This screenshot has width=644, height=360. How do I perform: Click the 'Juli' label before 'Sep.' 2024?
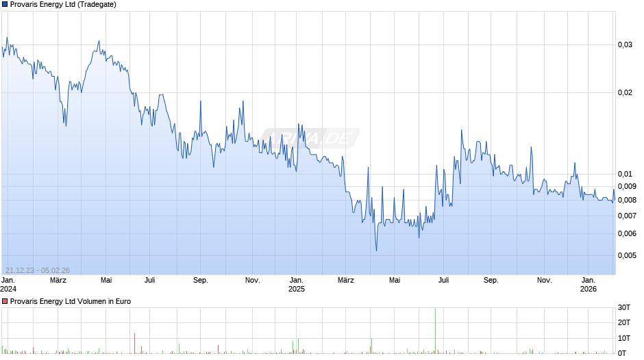(x=150, y=281)
